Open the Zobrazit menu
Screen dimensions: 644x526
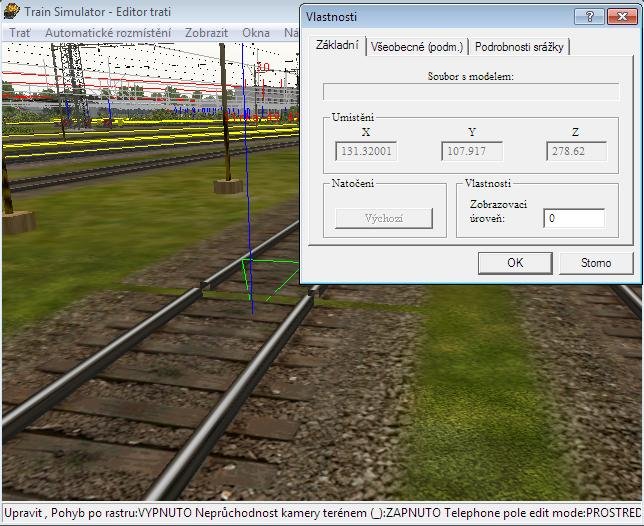[x=206, y=33]
